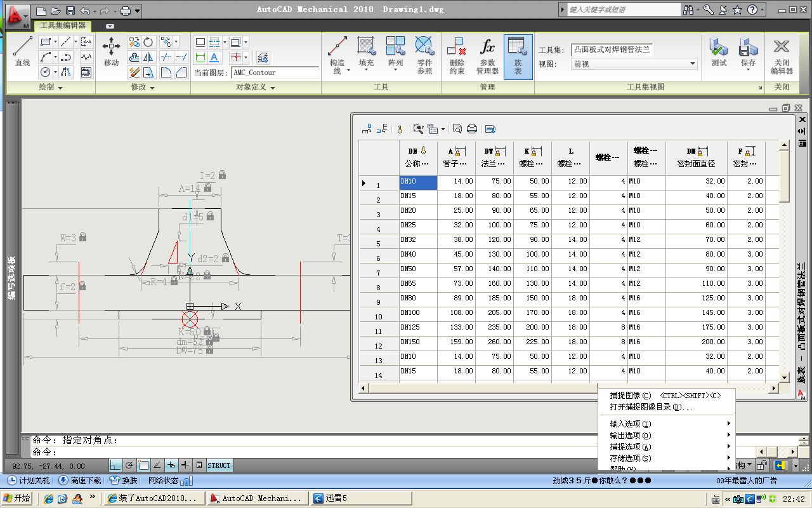Click the text annotation A icon
This screenshot has width=812, height=508.
tap(214, 58)
